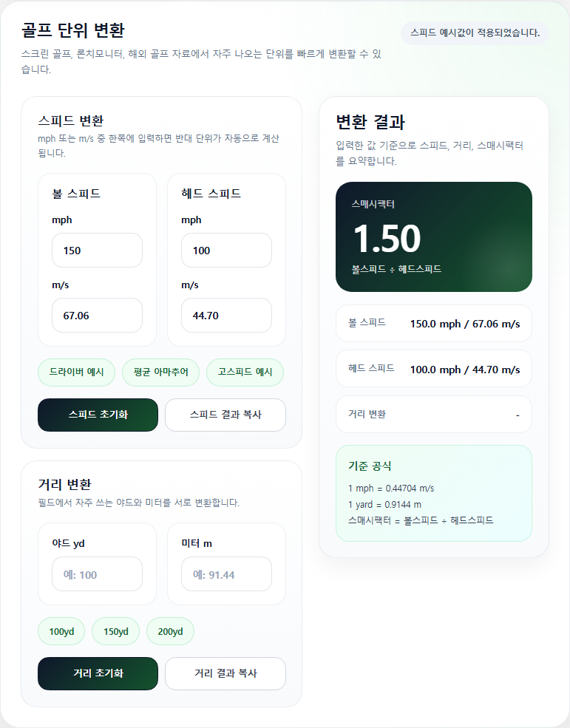Click the 야드 yd input field
This screenshot has height=728, width=570.
click(x=97, y=574)
